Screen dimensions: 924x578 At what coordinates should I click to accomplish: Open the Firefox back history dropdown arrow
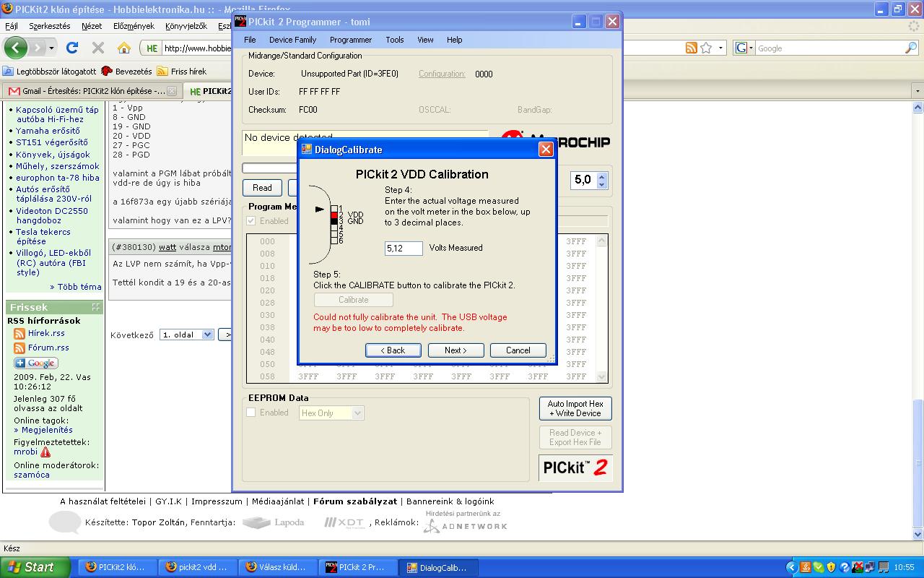(51, 48)
